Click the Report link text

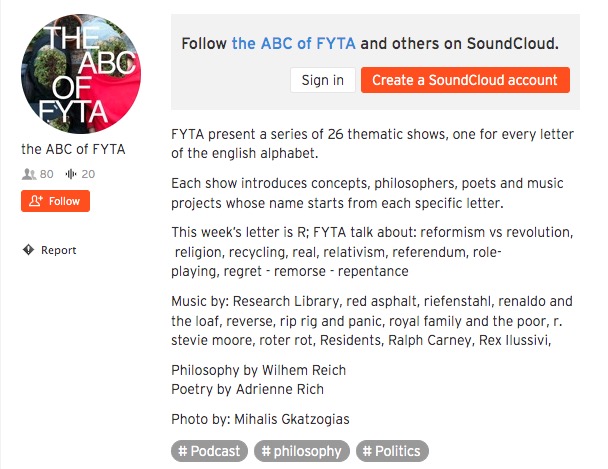(x=59, y=250)
